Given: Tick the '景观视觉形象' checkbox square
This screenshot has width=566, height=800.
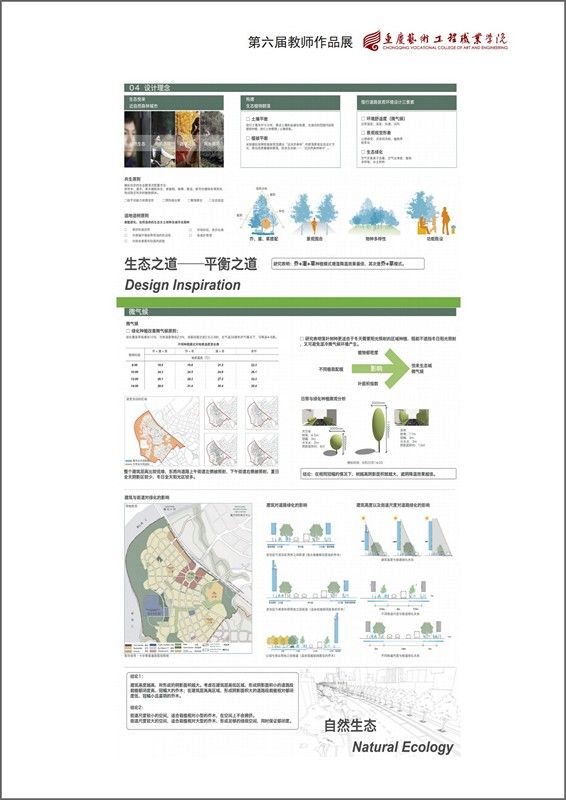Looking at the screenshot, I should coord(363,133).
